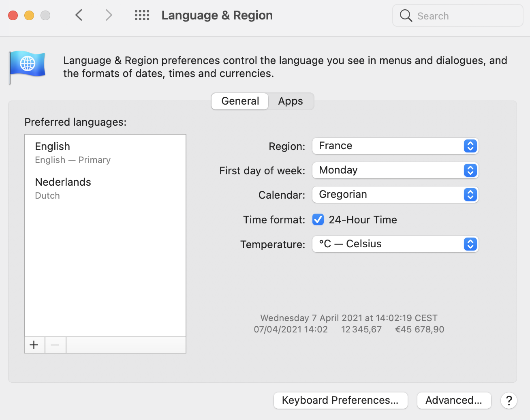Viewport: 530px width, 420px height.
Task: Select the General tab
Action: coord(240,101)
